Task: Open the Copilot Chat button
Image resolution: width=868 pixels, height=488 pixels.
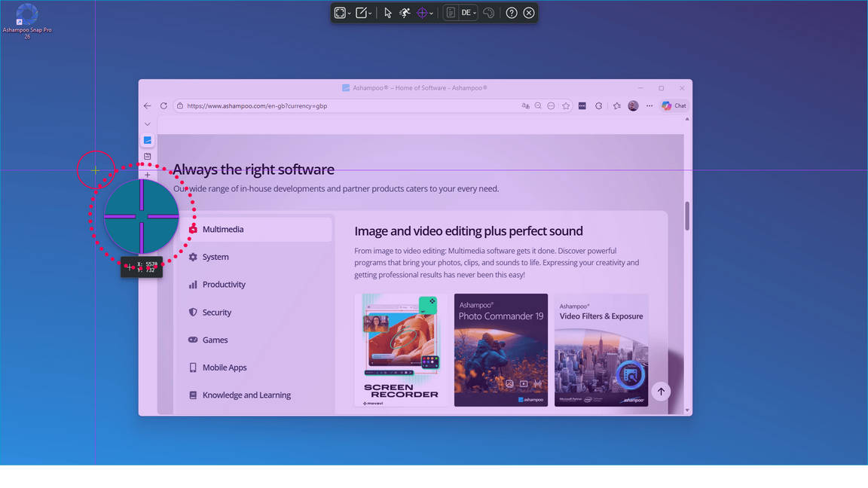Action: tap(674, 106)
